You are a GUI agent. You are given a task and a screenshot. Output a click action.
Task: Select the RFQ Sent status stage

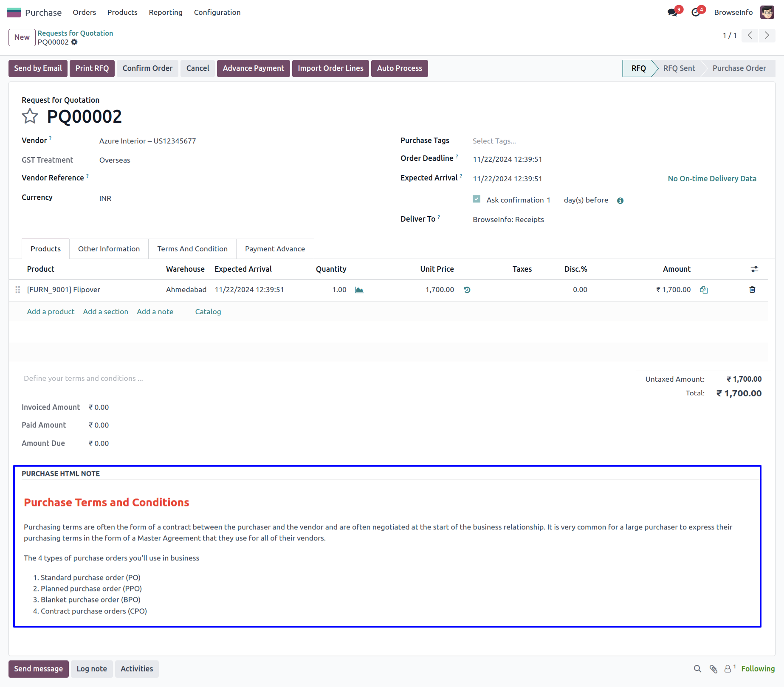click(x=679, y=68)
